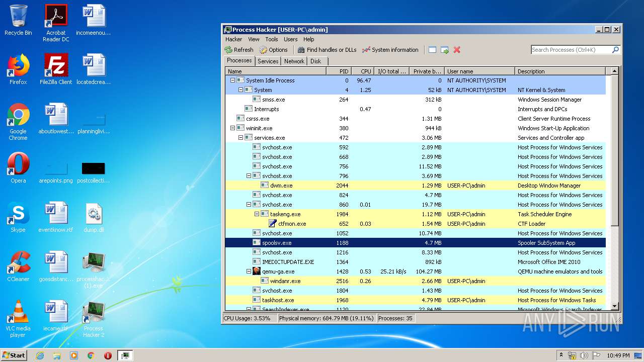Switch to the Services tab
Viewport: 644px width, 362px height.
click(x=268, y=61)
